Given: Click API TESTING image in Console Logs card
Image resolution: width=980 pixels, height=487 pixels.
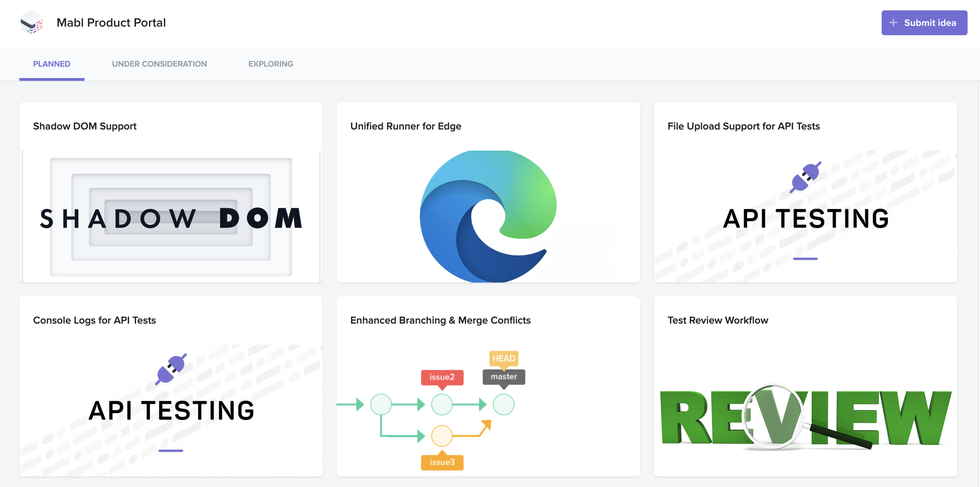Looking at the screenshot, I should [171, 410].
